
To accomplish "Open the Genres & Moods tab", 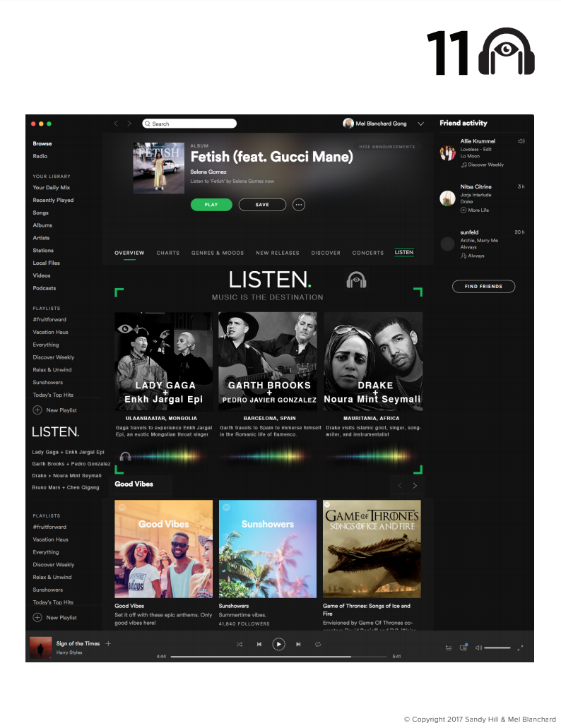I will 218,253.
